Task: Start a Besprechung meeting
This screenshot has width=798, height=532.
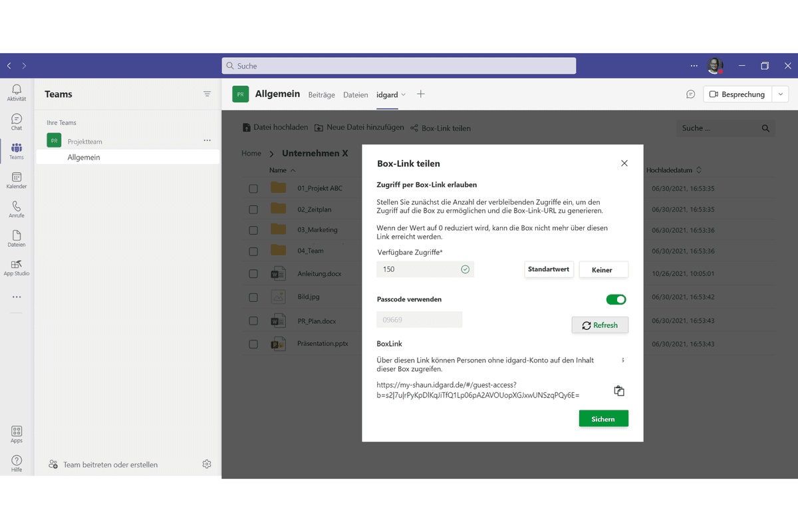Action: coord(737,94)
